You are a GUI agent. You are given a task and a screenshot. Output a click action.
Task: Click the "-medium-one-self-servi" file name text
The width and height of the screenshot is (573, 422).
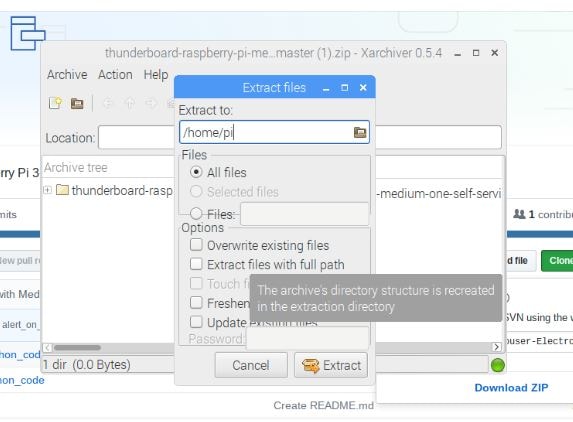click(439, 194)
